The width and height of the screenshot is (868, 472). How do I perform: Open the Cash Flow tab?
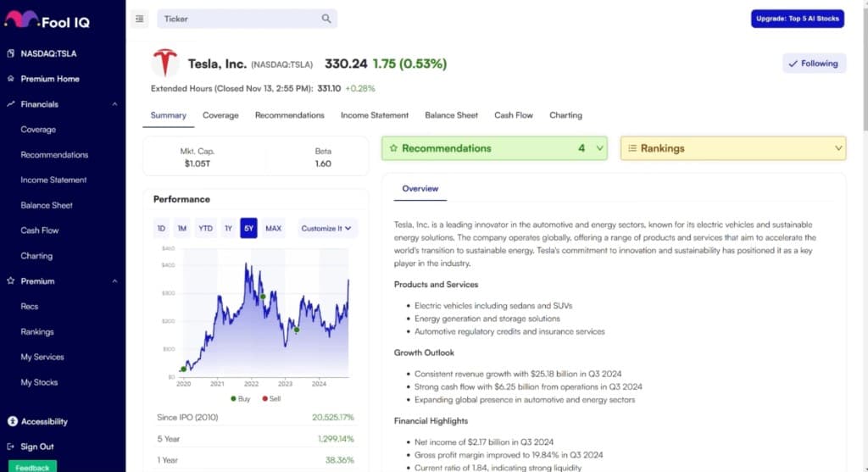(x=514, y=115)
